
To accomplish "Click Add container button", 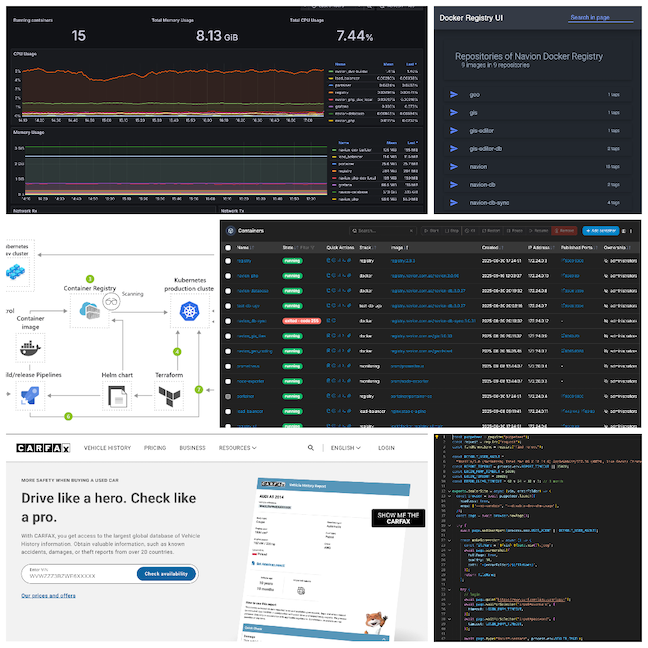I will tap(600, 231).
